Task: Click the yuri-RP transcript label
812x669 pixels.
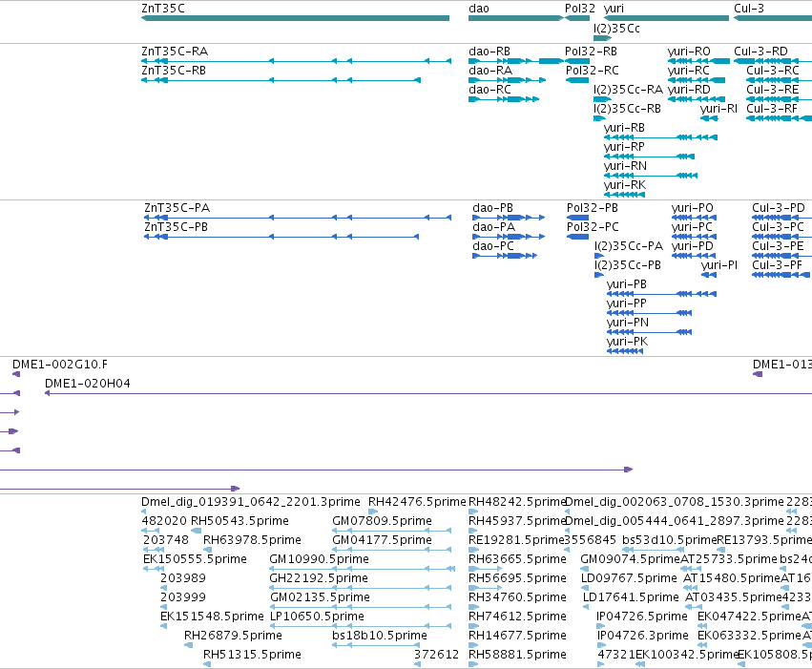Action: pyautogui.click(x=624, y=147)
